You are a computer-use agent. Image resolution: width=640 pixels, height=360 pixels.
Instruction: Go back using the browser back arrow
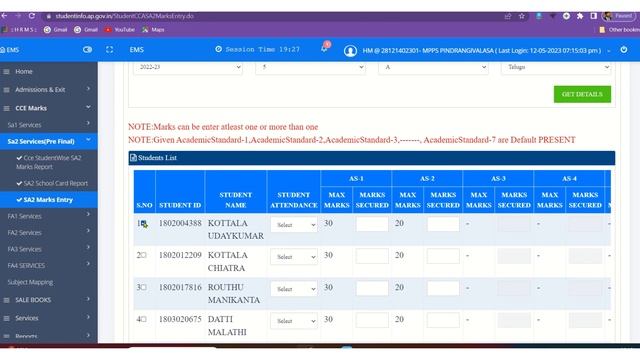click(x=4, y=16)
